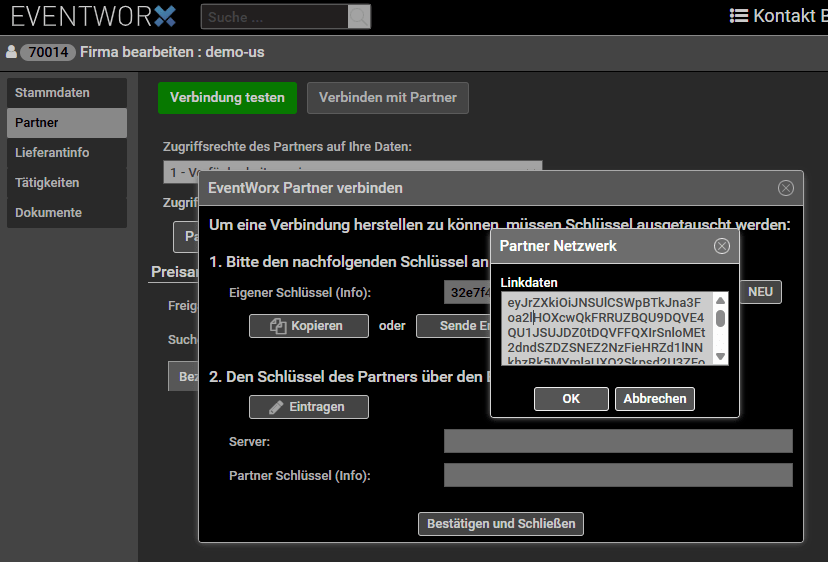Click the Eigener Schlüssel value field

tap(468, 292)
